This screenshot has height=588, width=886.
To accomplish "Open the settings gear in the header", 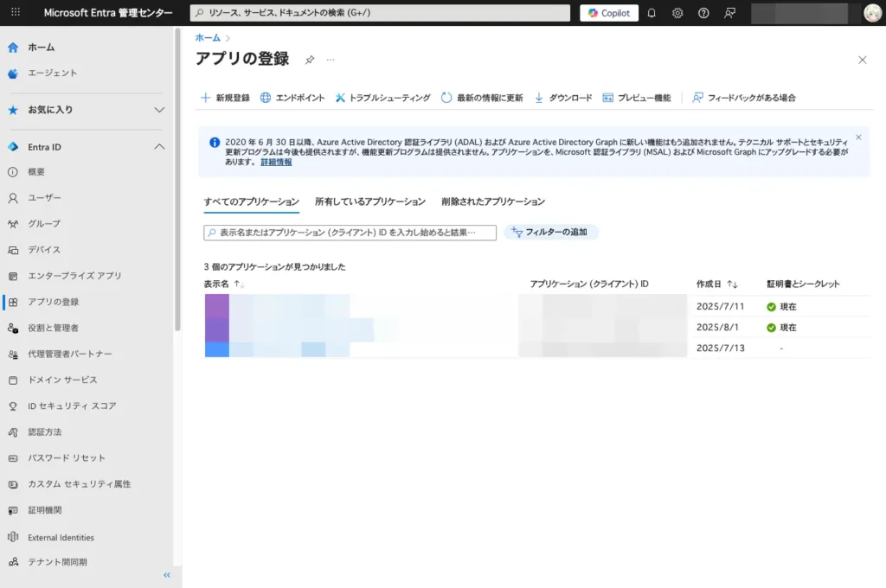I will click(x=677, y=13).
